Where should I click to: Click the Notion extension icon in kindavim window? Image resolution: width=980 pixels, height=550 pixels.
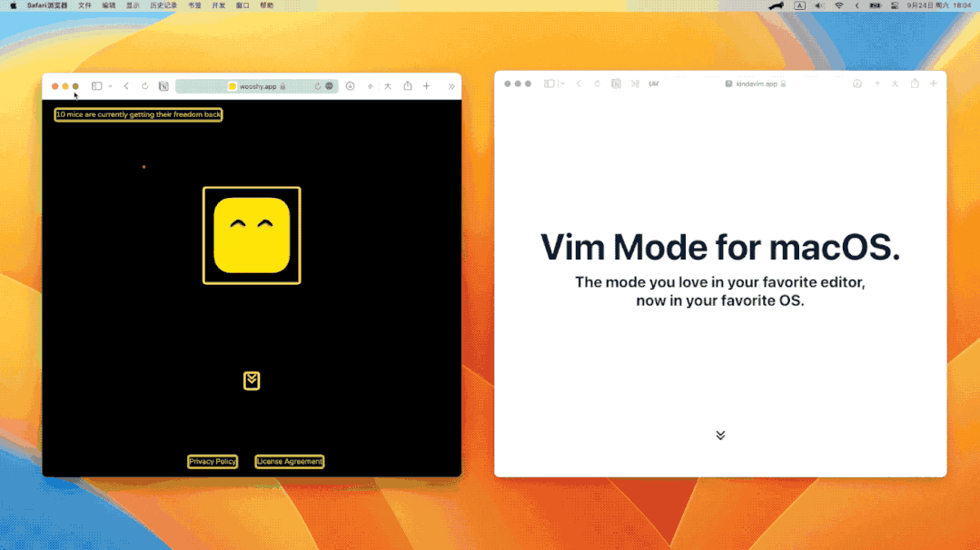coord(617,83)
